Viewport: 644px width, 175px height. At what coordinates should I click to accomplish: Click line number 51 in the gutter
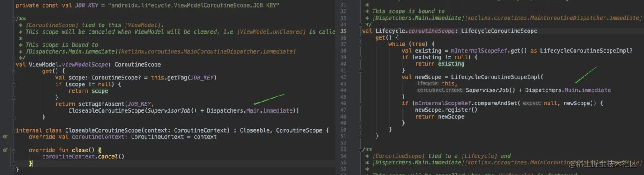coord(343,136)
